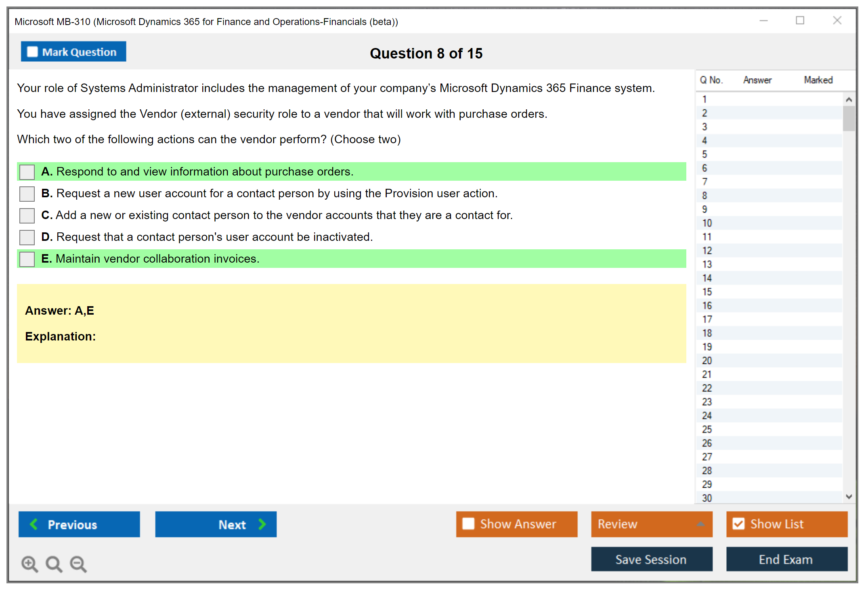This screenshot has width=868, height=593.
Task: Click the green left arrow on Previous
Action: (x=34, y=524)
